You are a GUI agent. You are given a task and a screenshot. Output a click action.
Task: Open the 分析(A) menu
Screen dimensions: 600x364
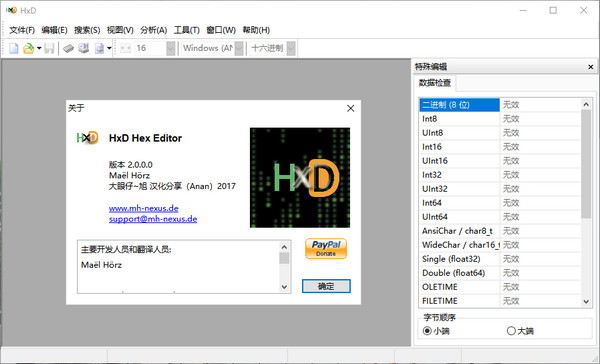click(153, 30)
